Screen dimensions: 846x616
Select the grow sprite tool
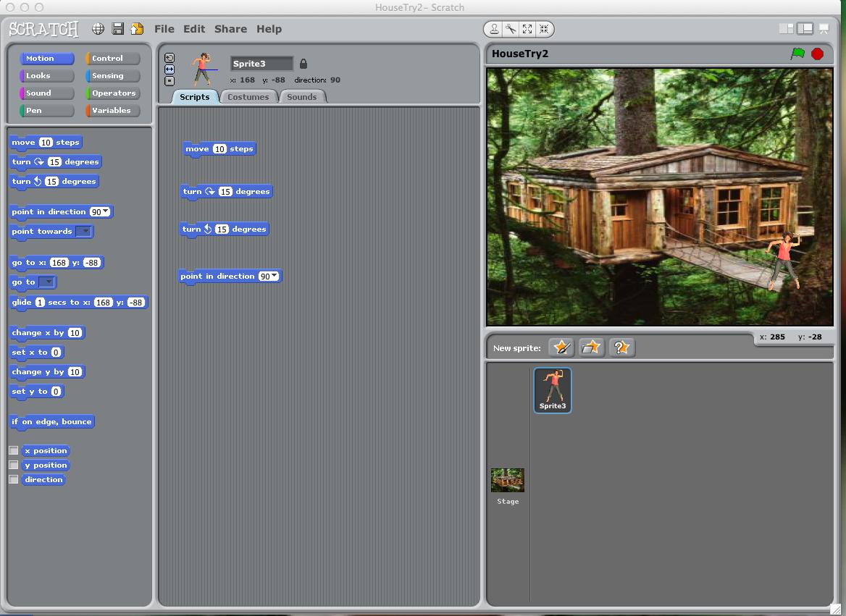coord(527,29)
